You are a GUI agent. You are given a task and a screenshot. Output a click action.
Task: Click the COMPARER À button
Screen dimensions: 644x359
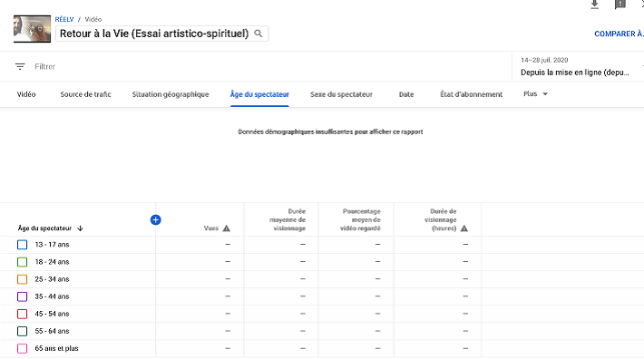619,34
